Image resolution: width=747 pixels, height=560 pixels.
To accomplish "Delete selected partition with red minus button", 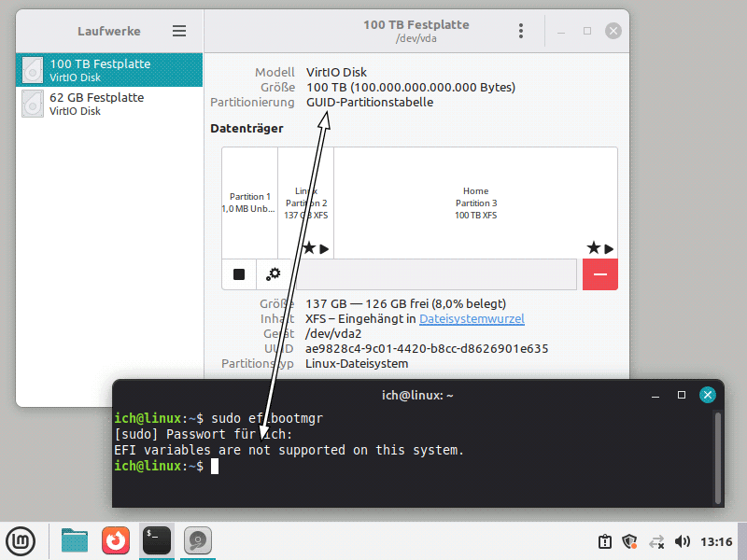I will pyautogui.click(x=600, y=274).
